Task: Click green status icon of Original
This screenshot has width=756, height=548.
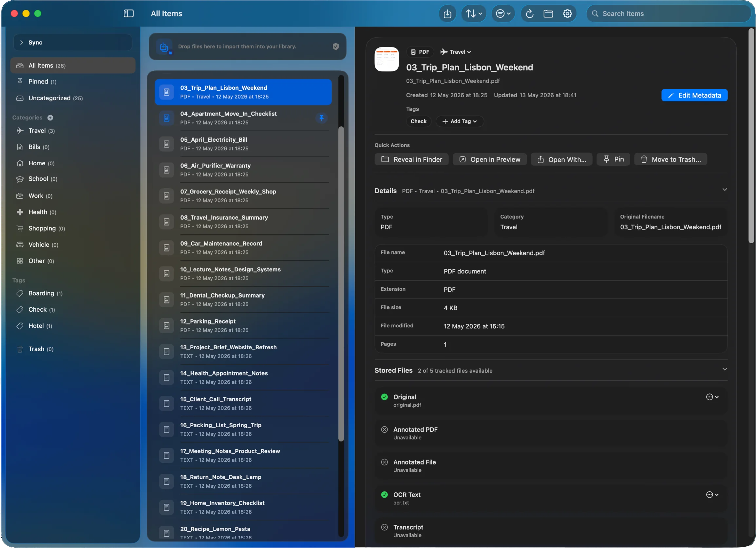Action: (x=384, y=397)
